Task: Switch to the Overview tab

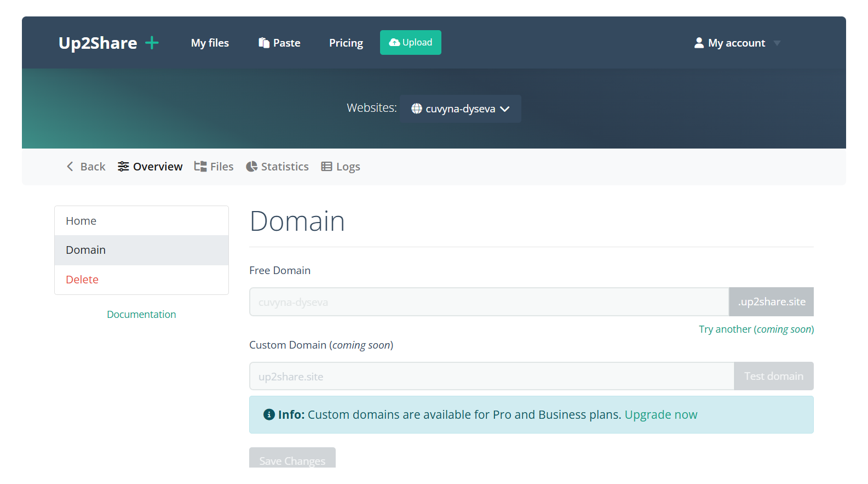Action: [150, 167]
